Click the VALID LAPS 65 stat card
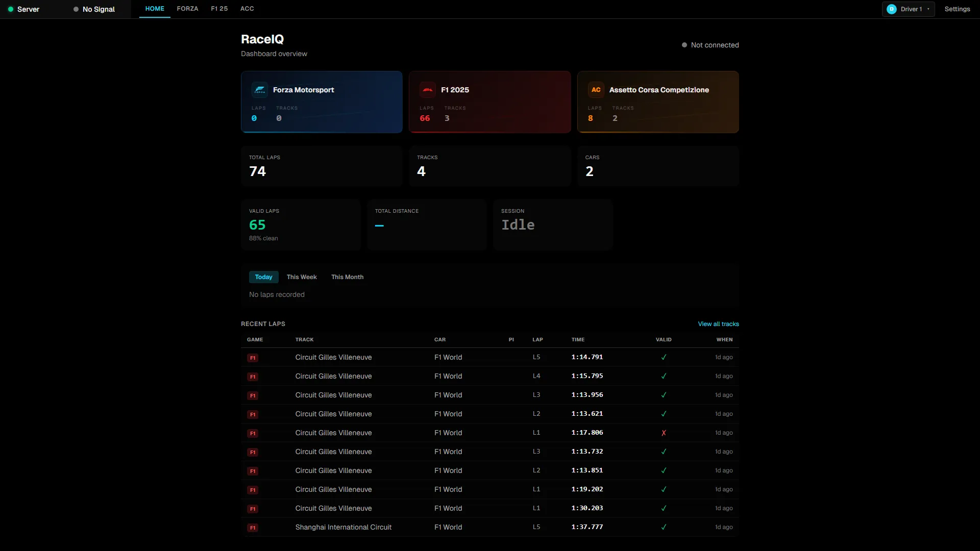This screenshot has width=980, height=551. tap(301, 224)
